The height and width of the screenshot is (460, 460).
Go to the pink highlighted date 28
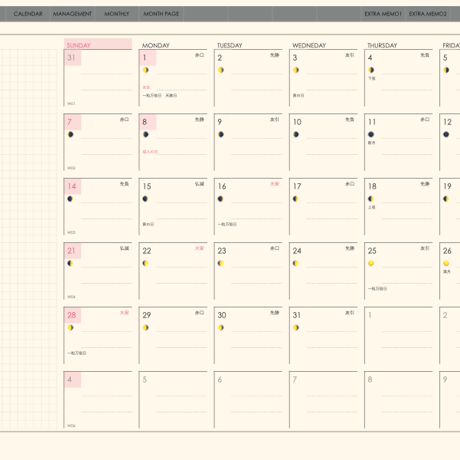(72, 315)
